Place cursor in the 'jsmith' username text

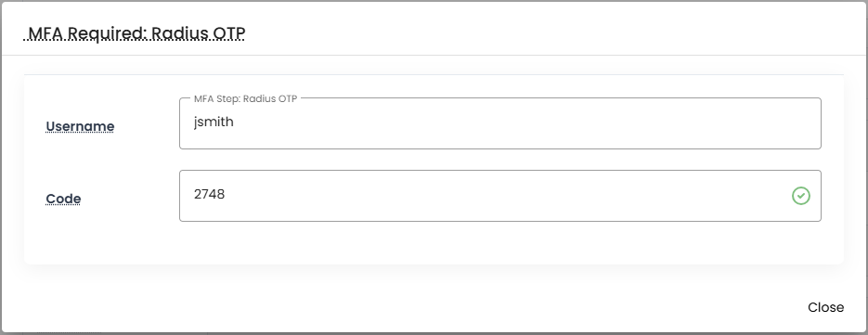(214, 122)
